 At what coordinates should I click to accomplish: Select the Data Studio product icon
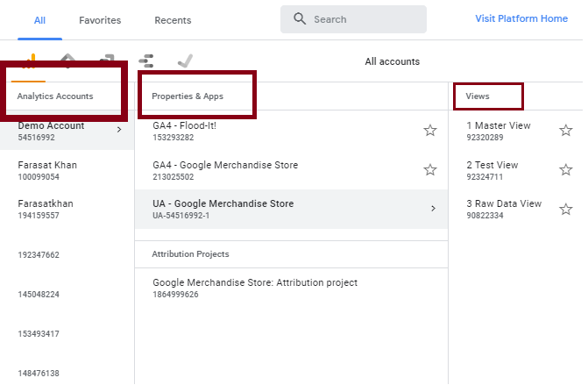coord(145,61)
